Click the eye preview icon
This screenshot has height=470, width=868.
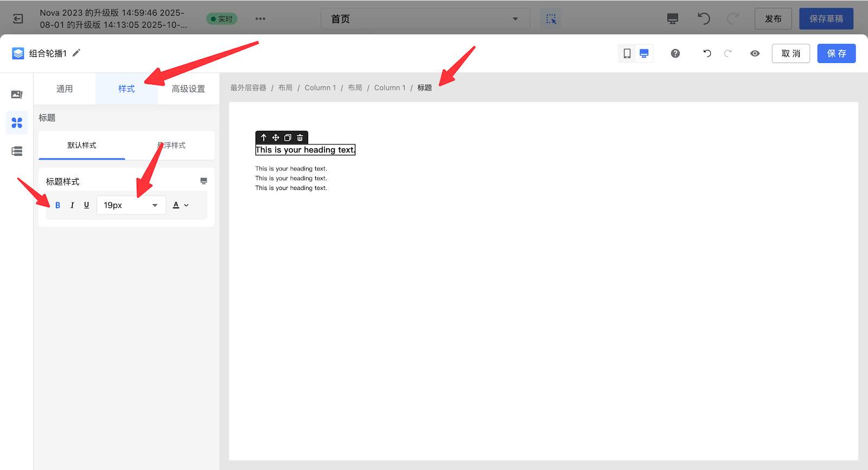click(755, 54)
